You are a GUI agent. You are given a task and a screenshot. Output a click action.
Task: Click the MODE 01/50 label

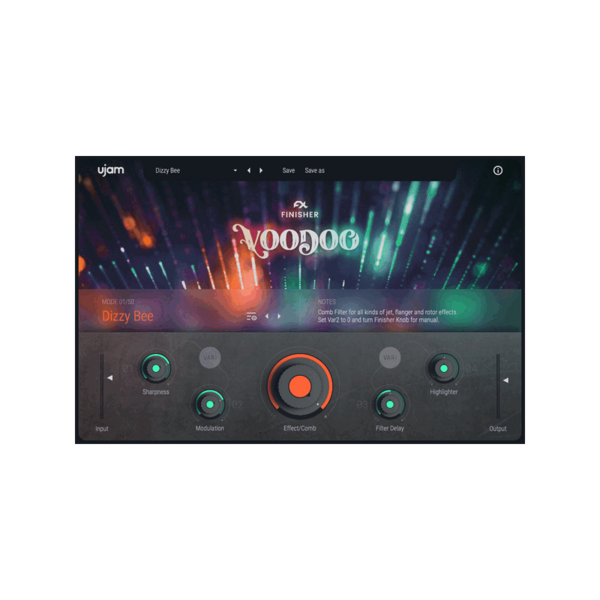click(118, 302)
